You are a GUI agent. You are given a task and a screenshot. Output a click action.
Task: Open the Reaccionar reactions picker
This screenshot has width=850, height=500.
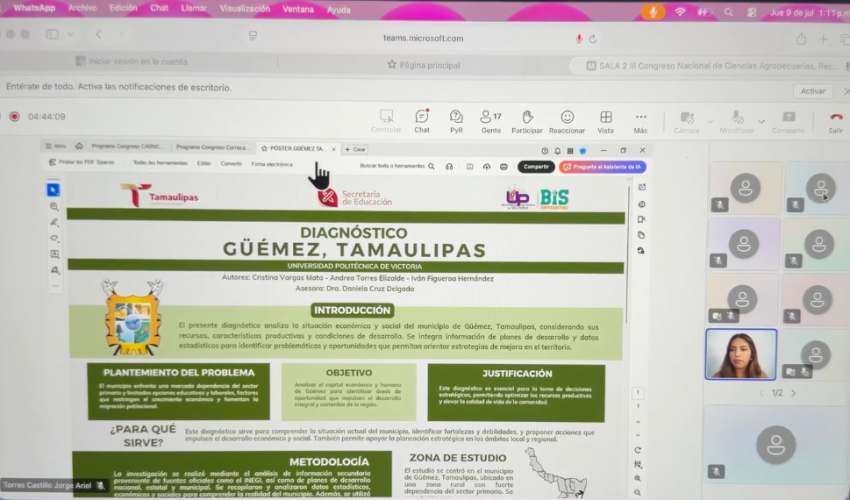click(x=567, y=121)
